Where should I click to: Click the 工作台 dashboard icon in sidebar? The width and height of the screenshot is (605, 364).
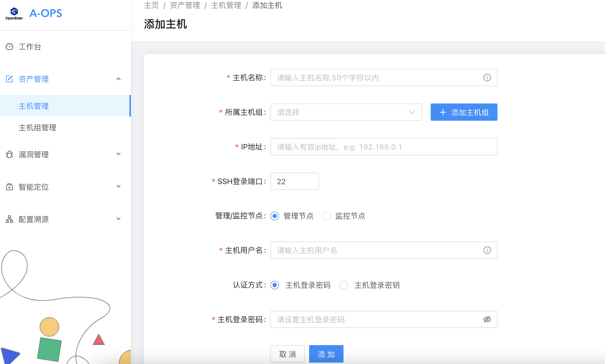pos(9,47)
